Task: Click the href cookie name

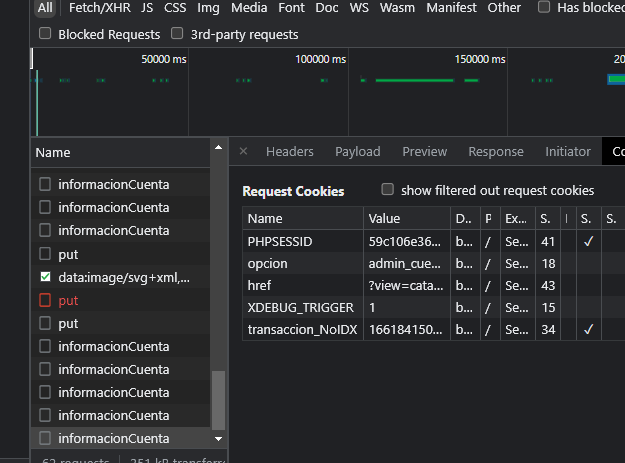Action: pyautogui.click(x=259, y=286)
